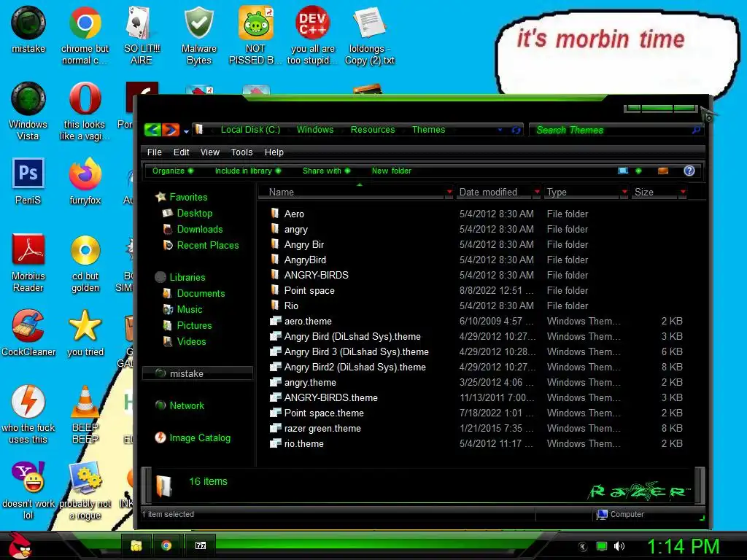This screenshot has width=747, height=560.
Task: Open the Name column filter arrow
Action: coord(449,192)
